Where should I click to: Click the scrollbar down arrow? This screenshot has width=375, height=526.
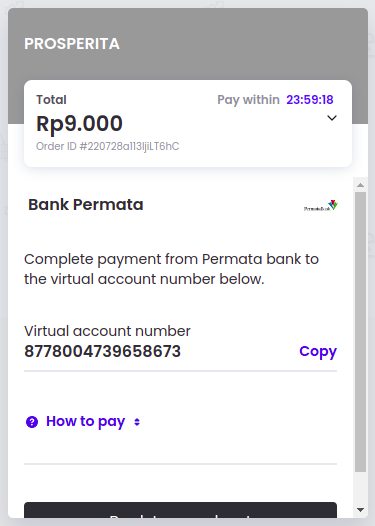click(361, 510)
